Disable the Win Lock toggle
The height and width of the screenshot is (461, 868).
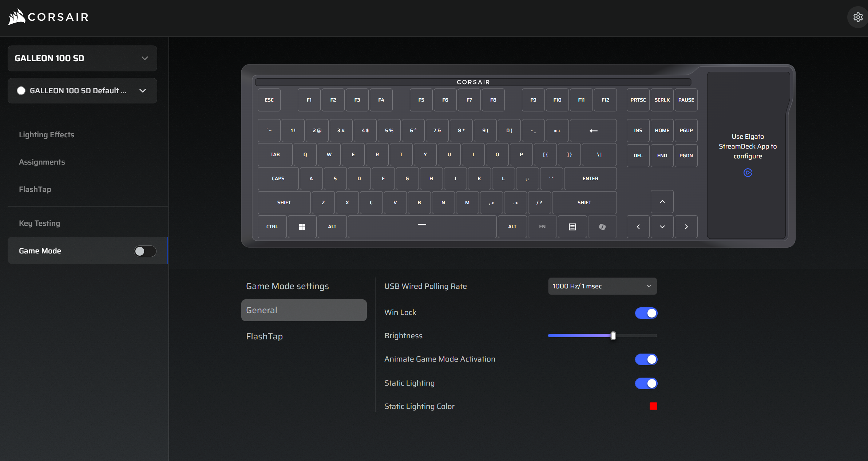click(x=646, y=313)
